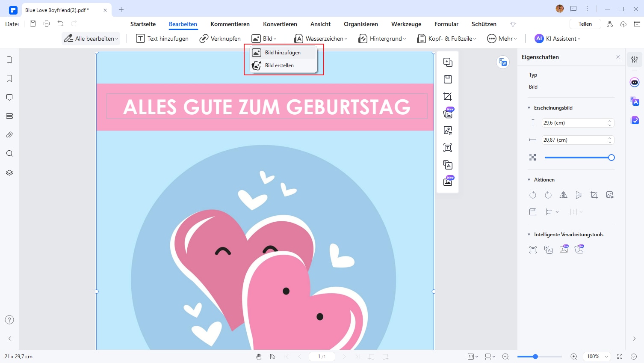Viewport: 644px width, 363px height.
Task: Click the extract text OCR icon in floating toolbar
Action: coord(448,148)
